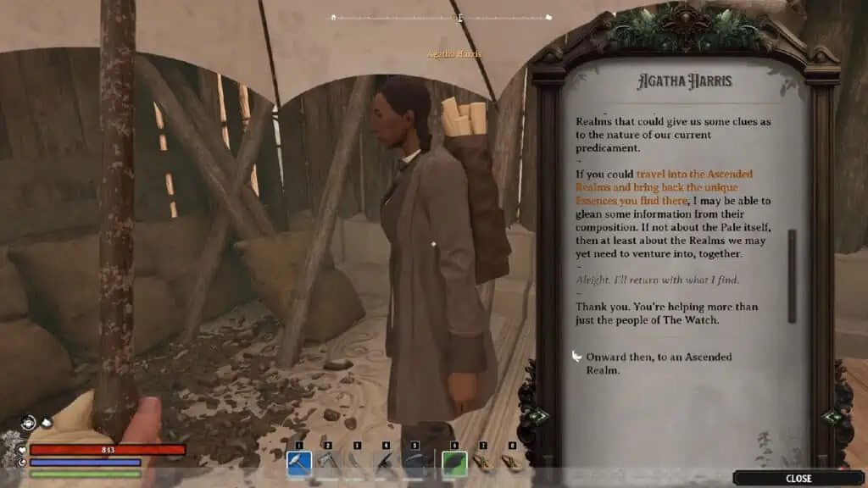This screenshot has height=488, width=868.
Task: Click the dialogue scrollbar thumb
Action: point(793,276)
